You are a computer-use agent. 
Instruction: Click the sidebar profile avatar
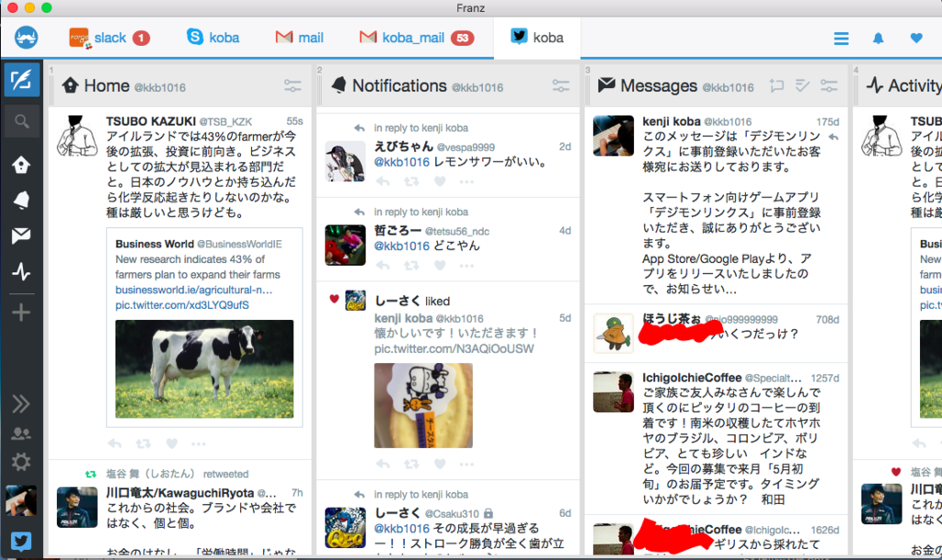22,501
